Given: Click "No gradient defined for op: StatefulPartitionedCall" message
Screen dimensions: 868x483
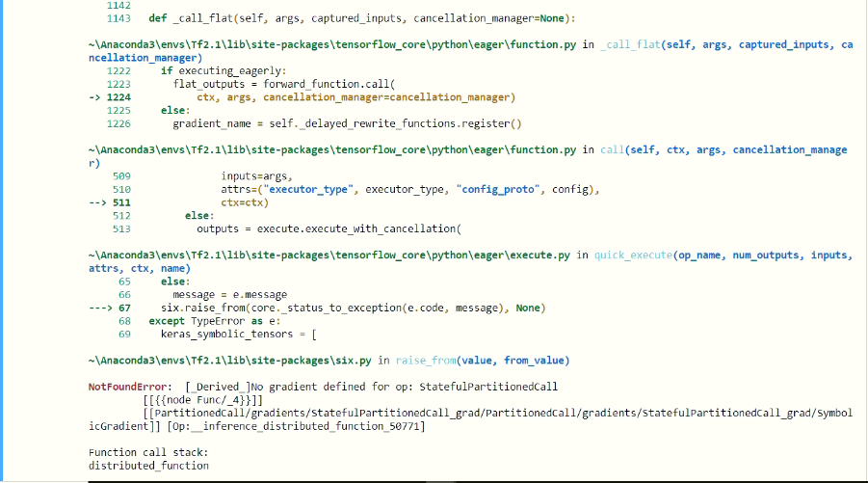Looking at the screenshot, I should 404,387.
